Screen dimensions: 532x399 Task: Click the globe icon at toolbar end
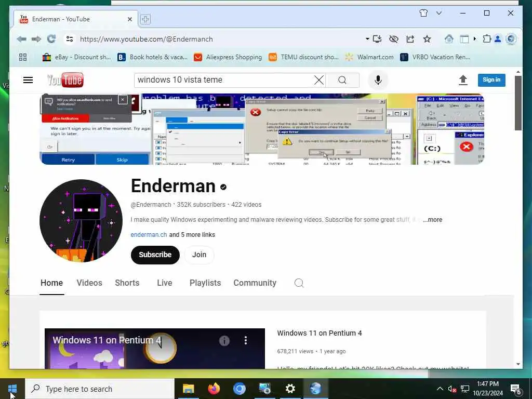pyautogui.click(x=511, y=39)
